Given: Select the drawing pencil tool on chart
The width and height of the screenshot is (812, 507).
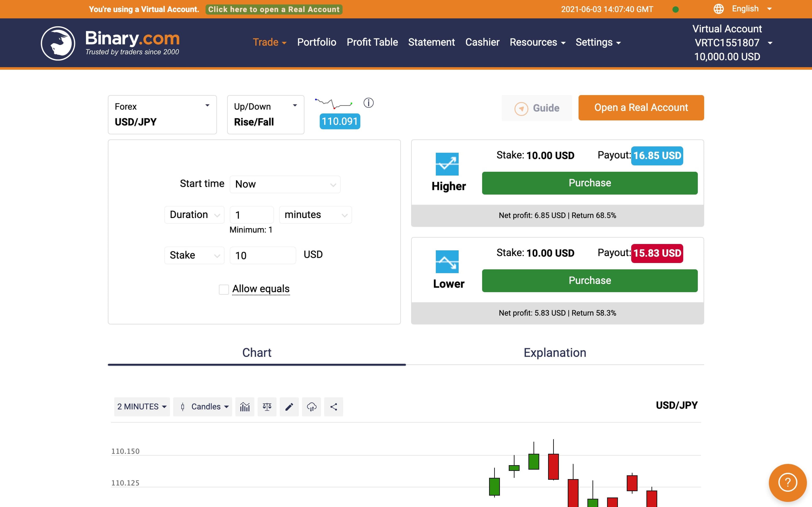Looking at the screenshot, I should pyautogui.click(x=289, y=406).
